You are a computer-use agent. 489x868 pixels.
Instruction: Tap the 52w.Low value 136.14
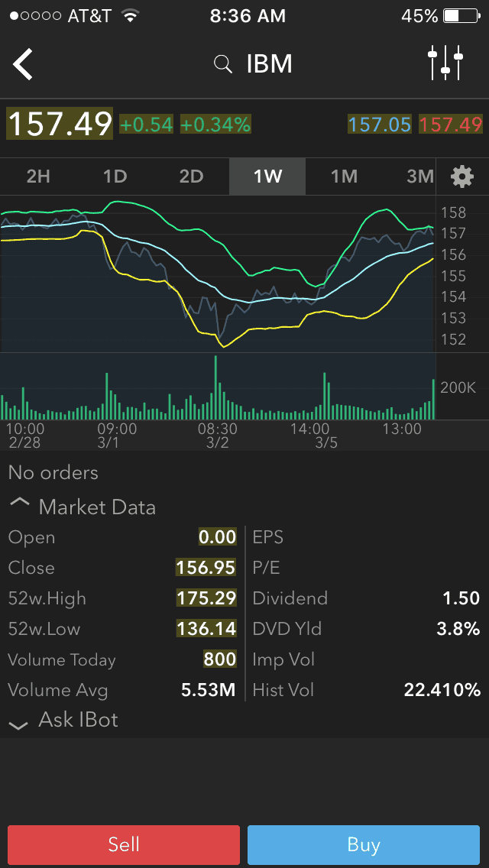coord(206,629)
